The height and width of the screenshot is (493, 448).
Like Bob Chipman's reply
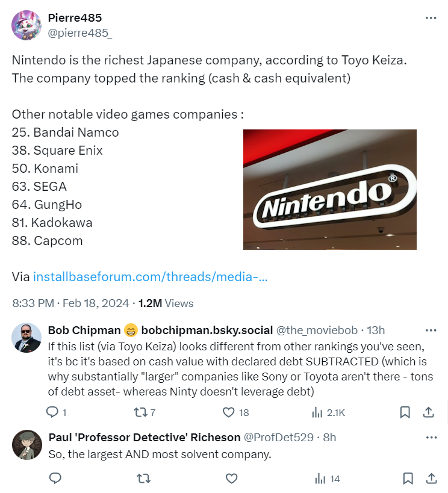229,412
